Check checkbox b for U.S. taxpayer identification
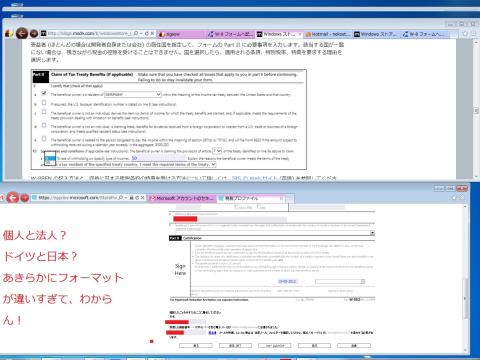480x360 pixels. [x=44, y=103]
